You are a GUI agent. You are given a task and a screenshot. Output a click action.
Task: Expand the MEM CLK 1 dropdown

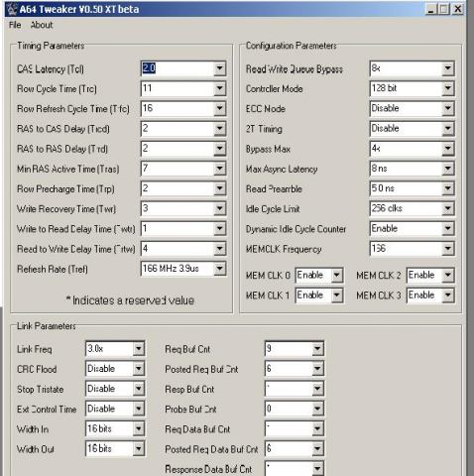pyautogui.click(x=336, y=296)
